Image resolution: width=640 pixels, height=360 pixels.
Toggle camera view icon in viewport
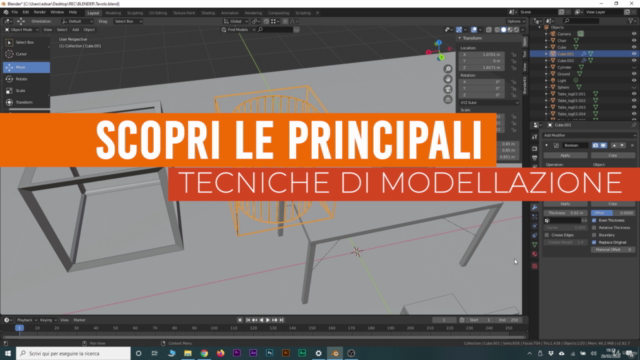[448, 89]
